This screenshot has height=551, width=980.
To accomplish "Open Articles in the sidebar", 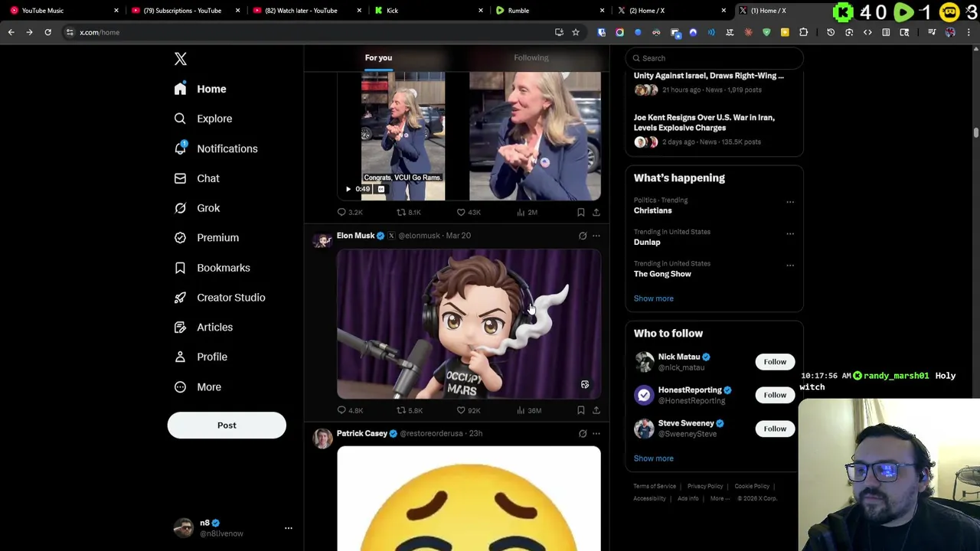I will 204,328.
